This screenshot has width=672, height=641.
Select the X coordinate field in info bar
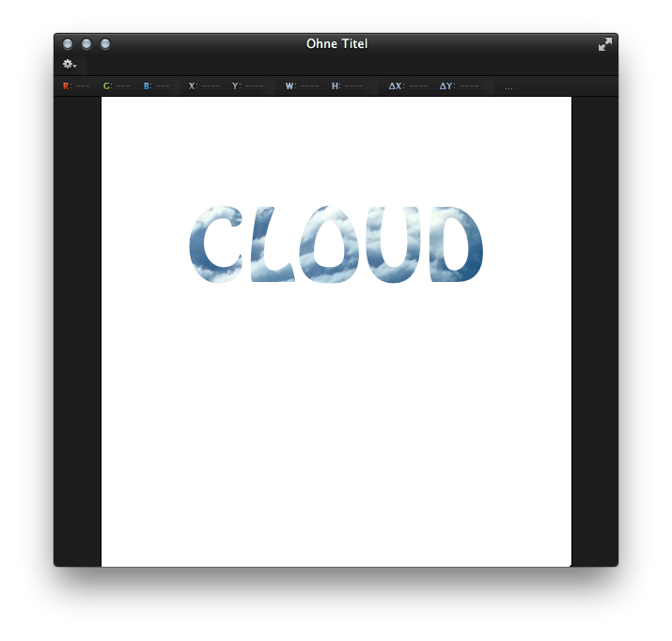point(204,86)
